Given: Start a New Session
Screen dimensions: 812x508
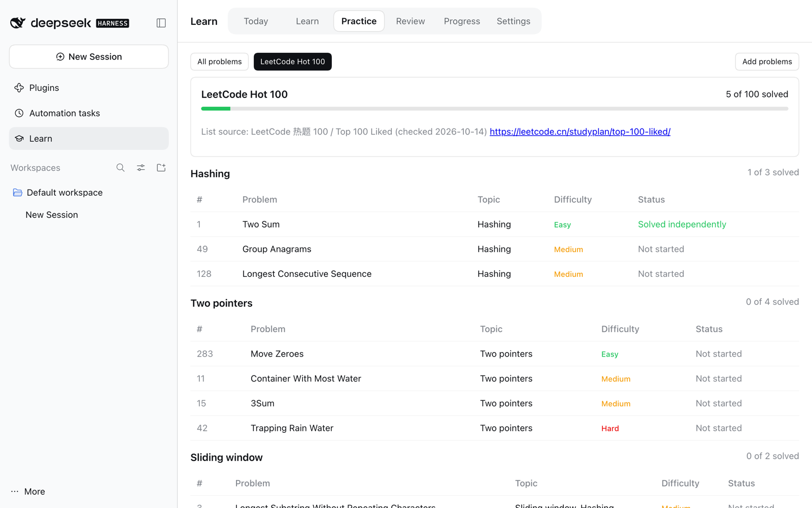Looking at the screenshot, I should [x=89, y=56].
